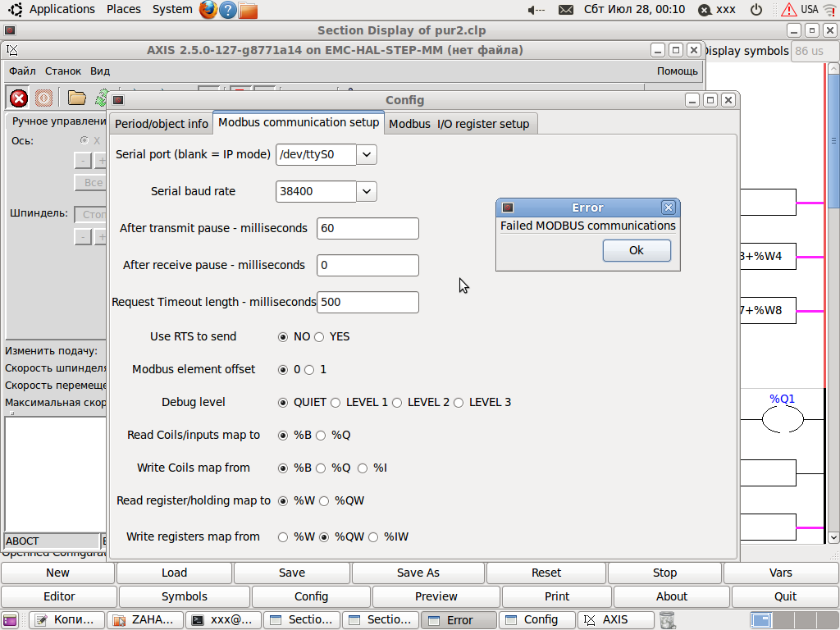840x630 pixels.
Task: Open the trash icon in bottom panel
Action: (668, 620)
